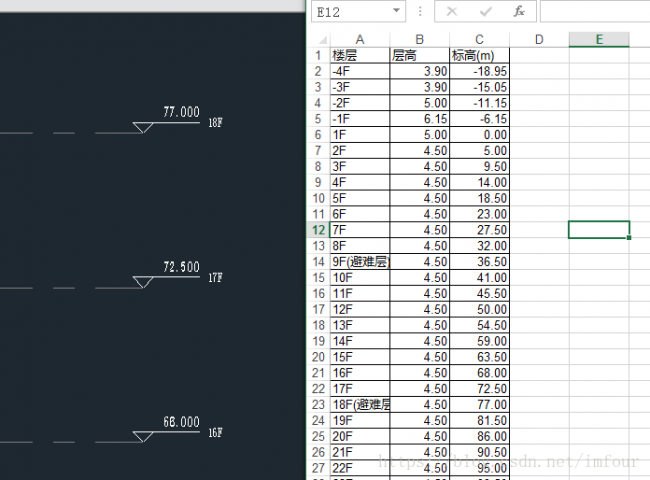Click the Select All corner triangle
The image size is (650, 480).
pyautogui.click(x=319, y=39)
